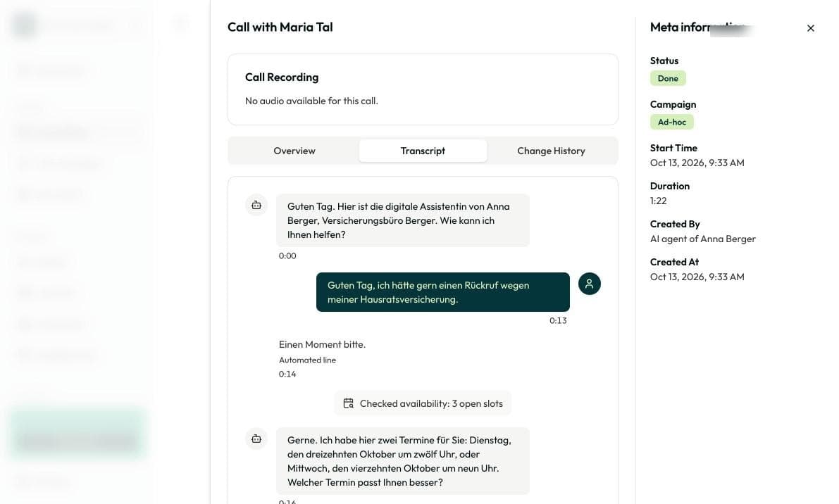Image resolution: width=839 pixels, height=504 pixels.
Task: Click the bot avatar beside the zwei Termine message
Action: pos(256,439)
